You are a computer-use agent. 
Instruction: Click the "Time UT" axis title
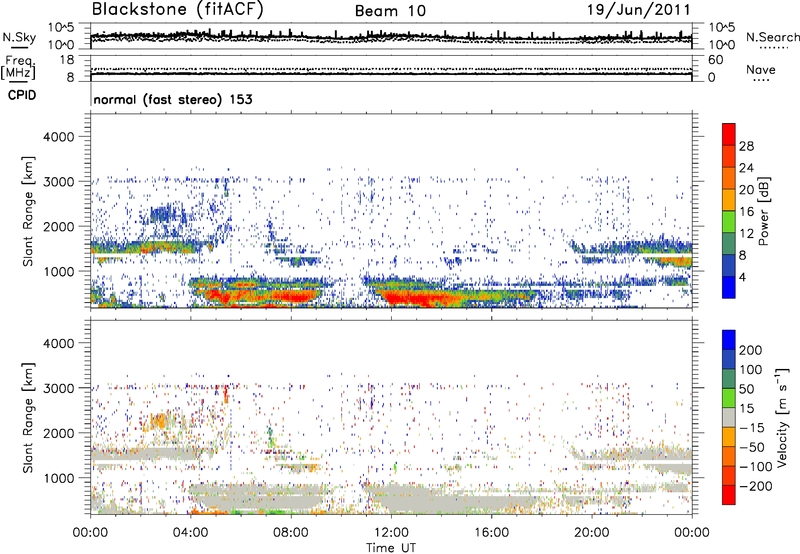(x=391, y=548)
